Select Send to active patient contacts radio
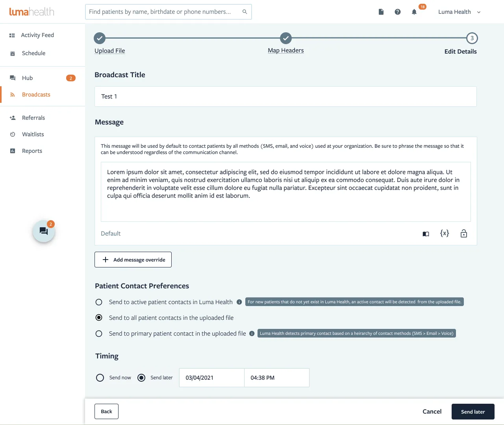 (x=99, y=302)
